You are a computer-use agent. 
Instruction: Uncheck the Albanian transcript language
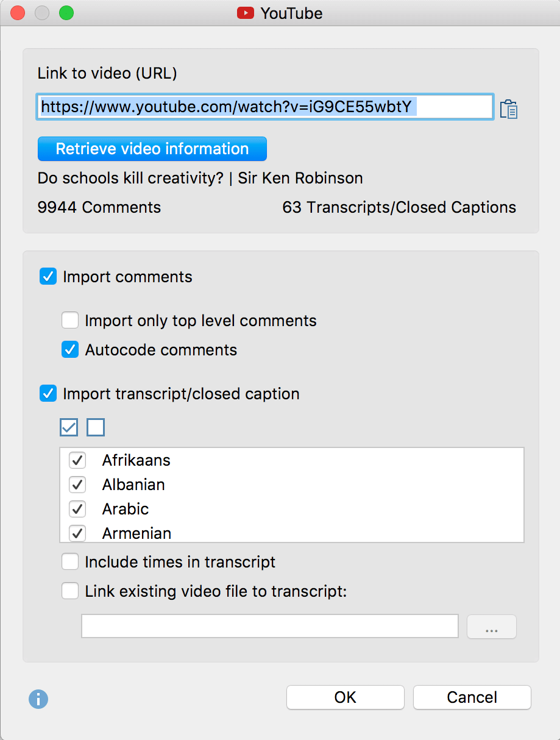(77, 485)
